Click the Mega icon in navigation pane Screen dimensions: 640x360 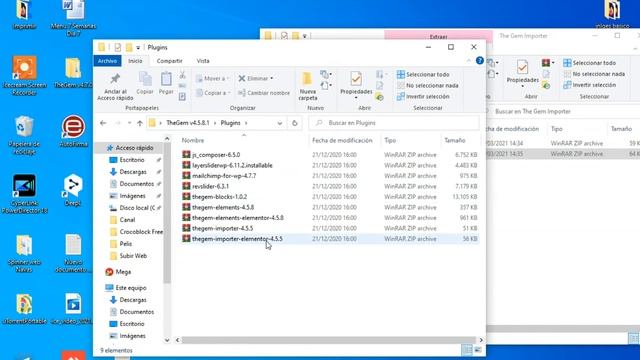tap(109, 272)
